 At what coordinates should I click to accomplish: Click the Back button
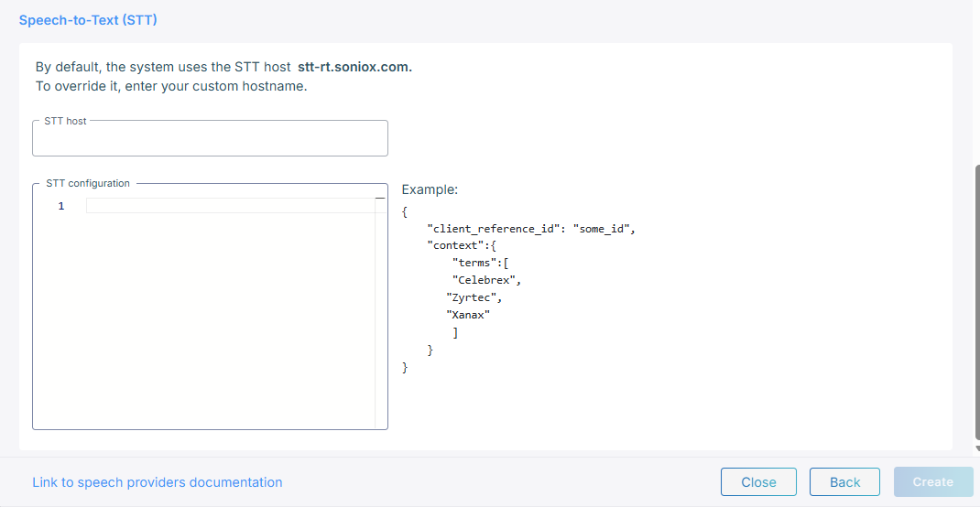click(x=845, y=482)
